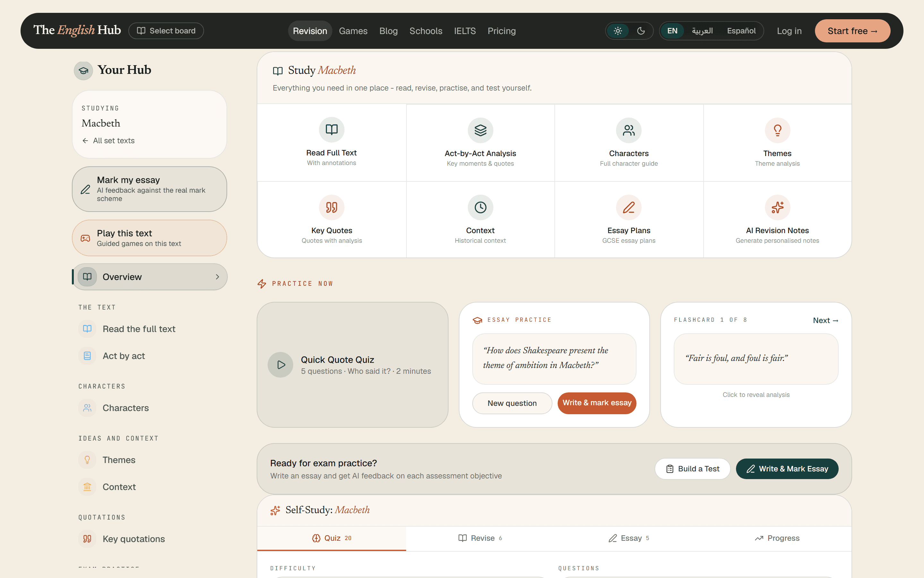Image resolution: width=924 pixels, height=578 pixels.
Task: Click the document icon beside Act by act
Action: [87, 356]
